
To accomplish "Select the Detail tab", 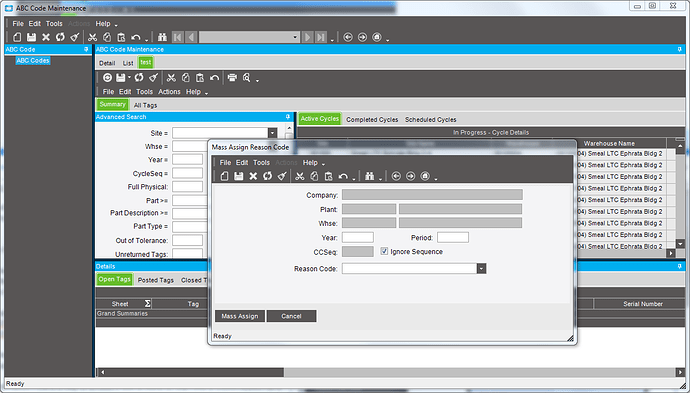I will pyautogui.click(x=107, y=63).
